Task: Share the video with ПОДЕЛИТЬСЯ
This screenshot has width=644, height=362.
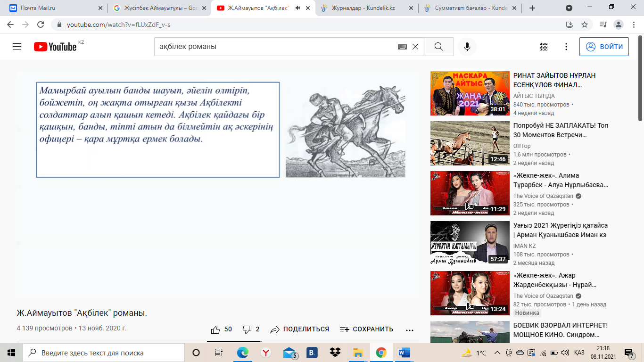Action: tap(300, 329)
